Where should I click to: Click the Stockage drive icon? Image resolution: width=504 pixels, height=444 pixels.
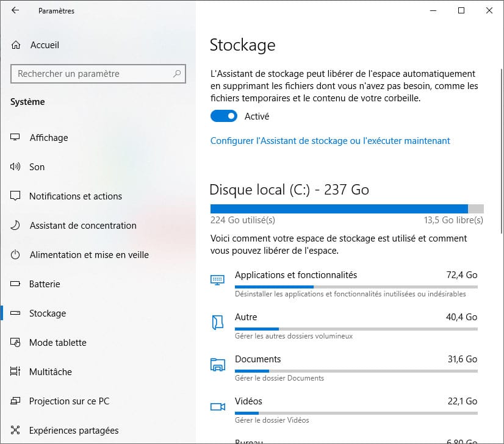[x=15, y=313]
